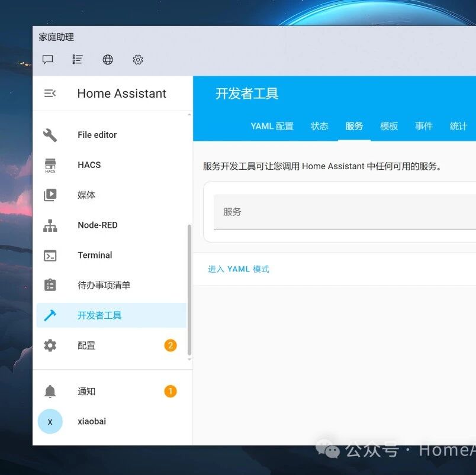Open the chat bubble icon in top toolbar
Screen dimensions: 476x475
click(48, 60)
